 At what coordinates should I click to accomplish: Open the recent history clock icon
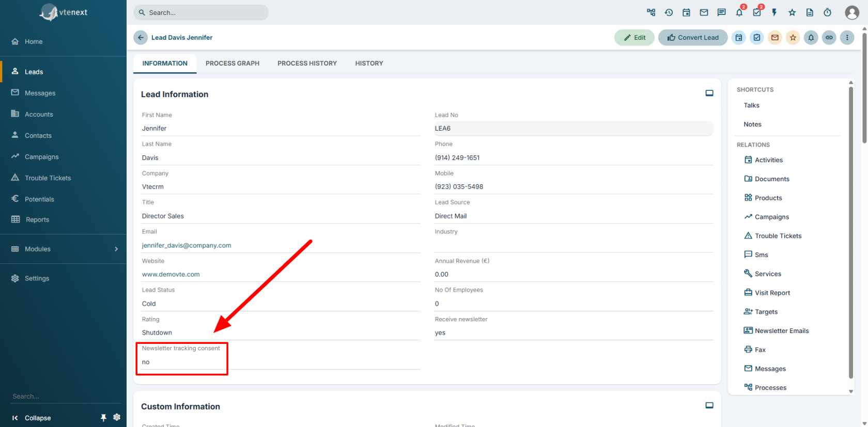669,12
